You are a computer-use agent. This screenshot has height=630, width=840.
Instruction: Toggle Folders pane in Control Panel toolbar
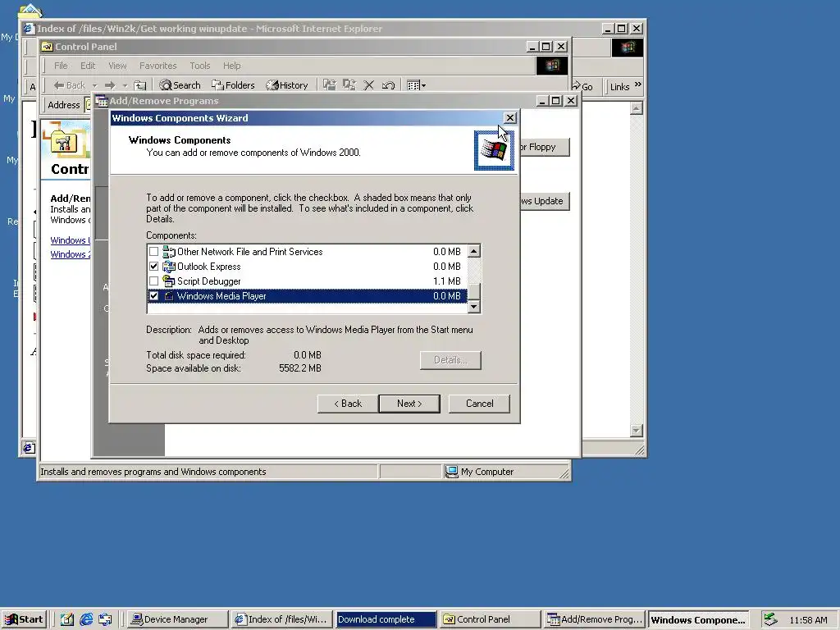pyautogui.click(x=233, y=85)
